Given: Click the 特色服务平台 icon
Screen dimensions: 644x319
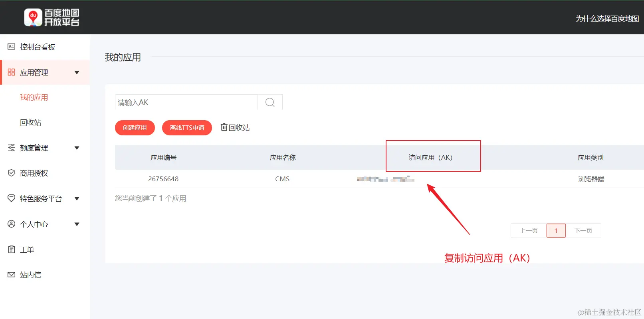Looking at the screenshot, I should tap(12, 198).
